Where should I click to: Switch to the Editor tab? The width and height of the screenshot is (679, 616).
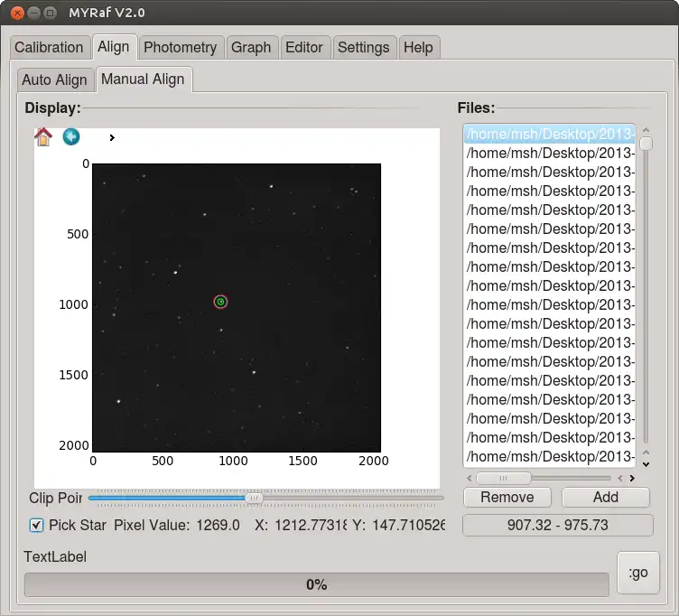[304, 48]
